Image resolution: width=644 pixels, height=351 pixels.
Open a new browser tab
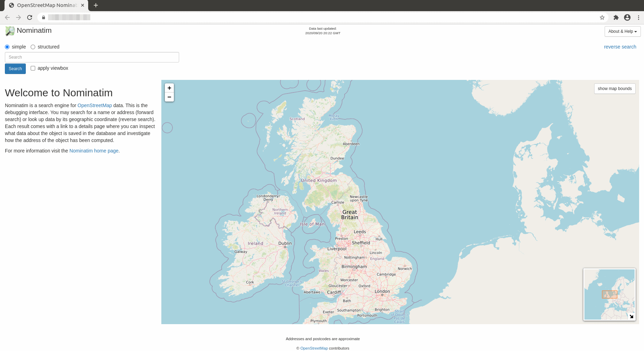click(x=96, y=5)
